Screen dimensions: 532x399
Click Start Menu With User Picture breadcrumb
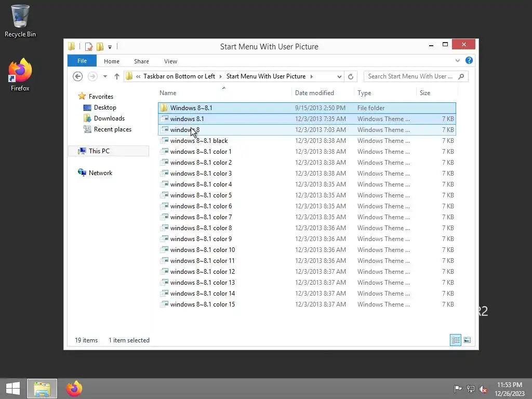[266, 76]
